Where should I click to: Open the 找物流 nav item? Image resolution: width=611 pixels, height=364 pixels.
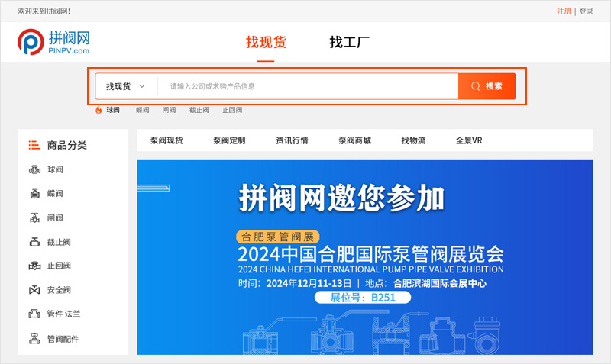[x=413, y=140]
